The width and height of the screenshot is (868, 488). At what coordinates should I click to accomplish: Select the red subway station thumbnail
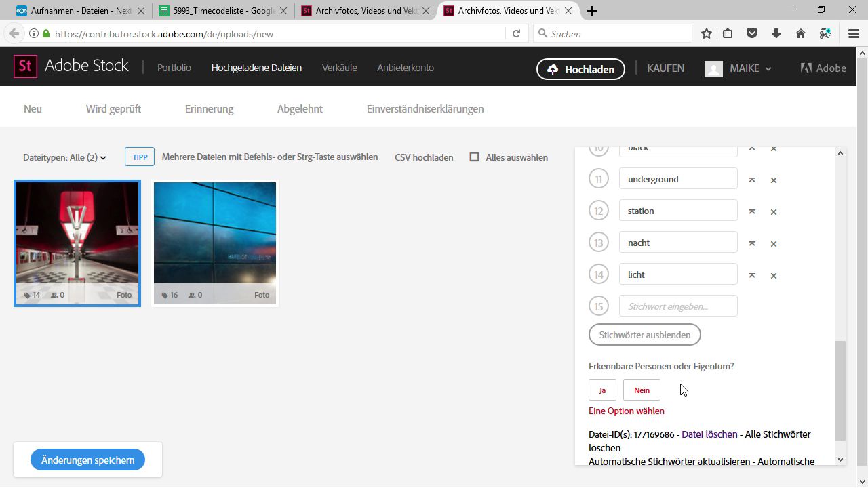coord(77,243)
